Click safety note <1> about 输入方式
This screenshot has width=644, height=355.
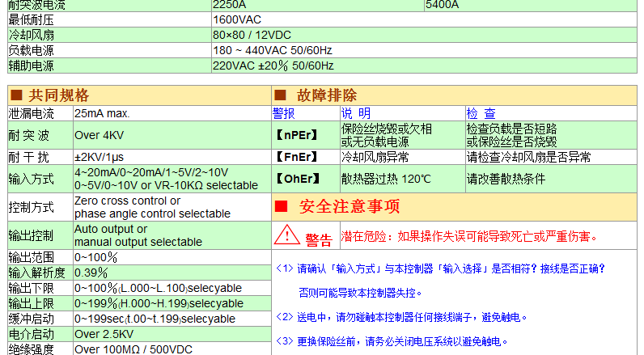point(440,268)
